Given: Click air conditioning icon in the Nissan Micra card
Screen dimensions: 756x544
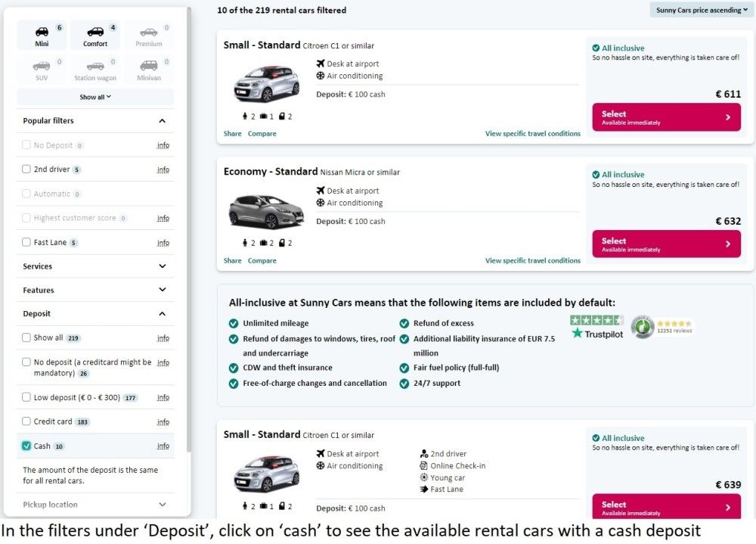Looking at the screenshot, I should [321, 203].
